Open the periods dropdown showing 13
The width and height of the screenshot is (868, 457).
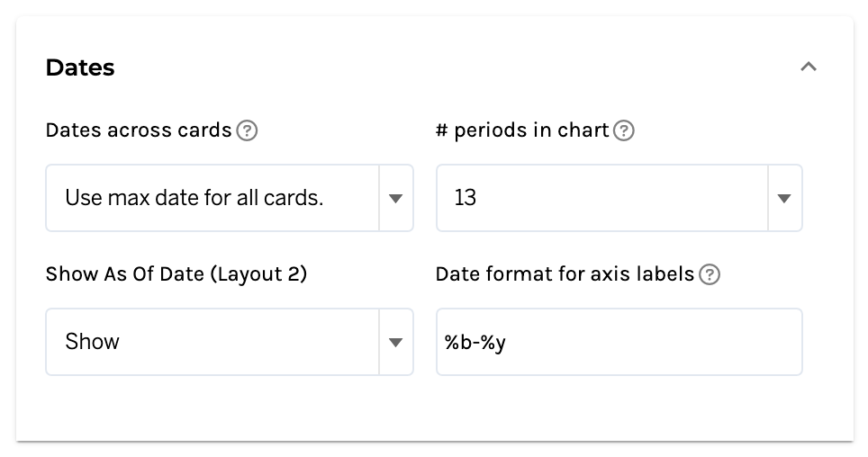point(601,198)
